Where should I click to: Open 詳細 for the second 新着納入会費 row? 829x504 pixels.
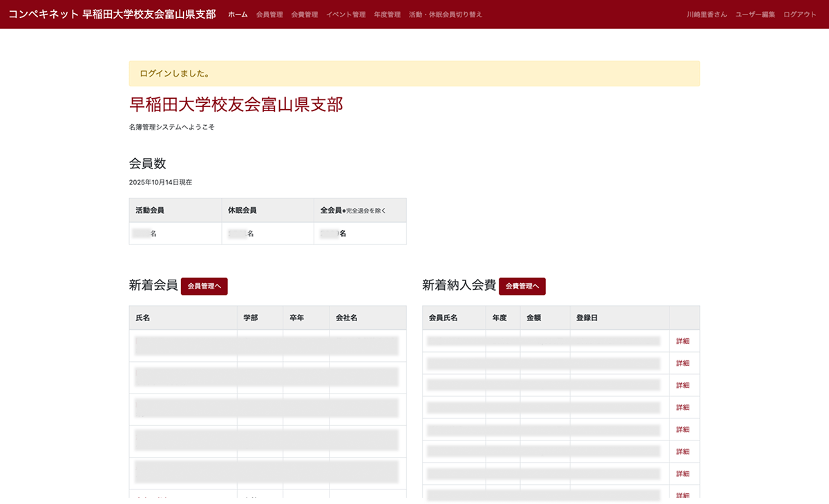point(683,363)
